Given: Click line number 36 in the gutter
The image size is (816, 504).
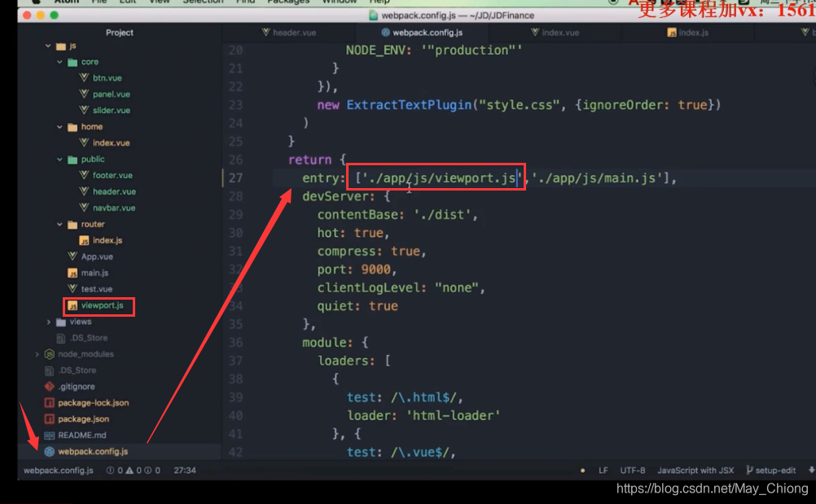Looking at the screenshot, I should [235, 342].
